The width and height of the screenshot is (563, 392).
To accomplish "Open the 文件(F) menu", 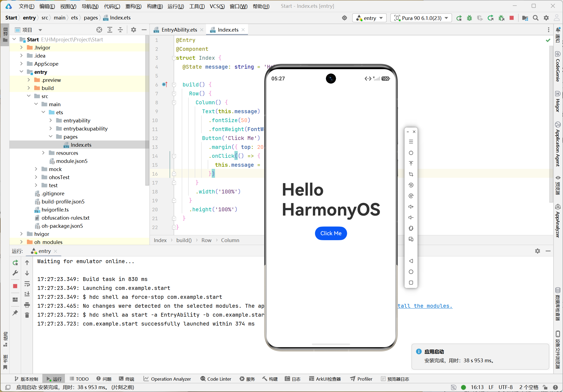I will 27,6.
